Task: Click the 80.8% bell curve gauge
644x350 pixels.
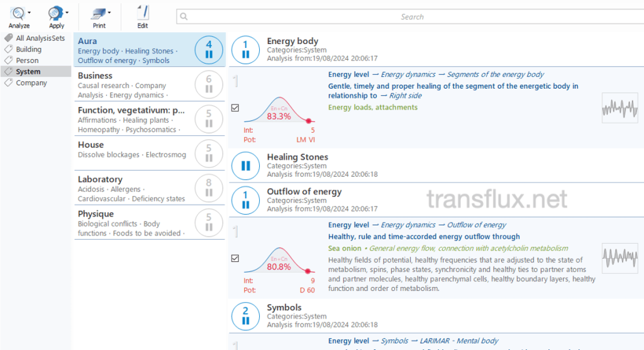Action: click(x=279, y=261)
